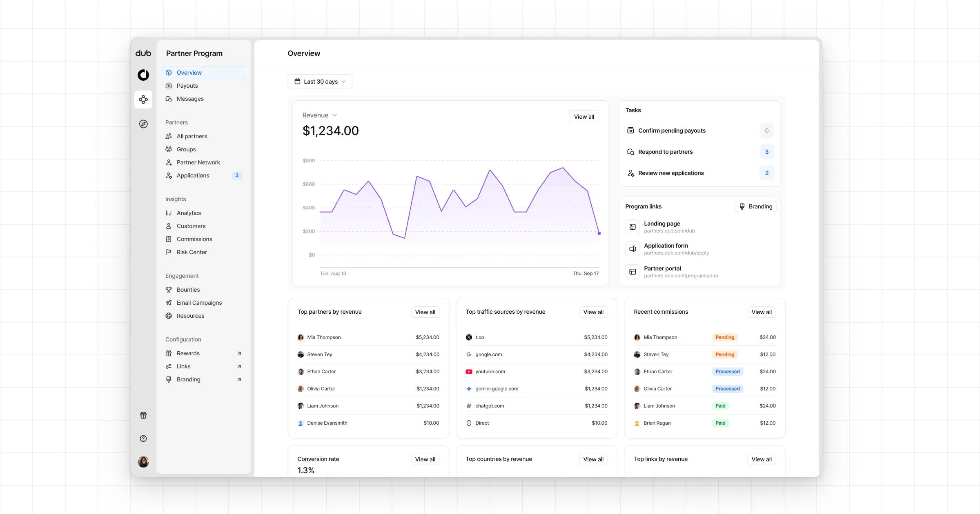The width and height of the screenshot is (980, 514).
Task: Click the Review new applications icon
Action: [630, 173]
